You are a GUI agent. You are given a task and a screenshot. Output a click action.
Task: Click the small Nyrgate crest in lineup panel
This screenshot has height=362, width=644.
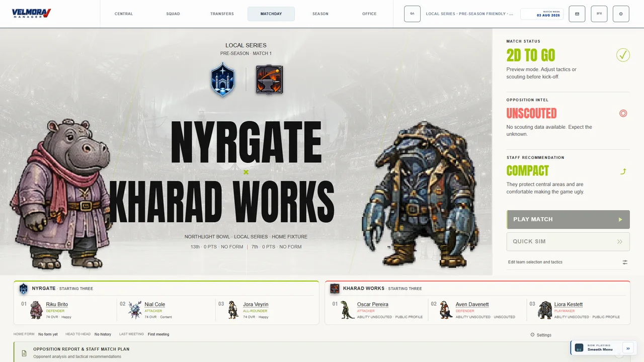[x=24, y=289]
